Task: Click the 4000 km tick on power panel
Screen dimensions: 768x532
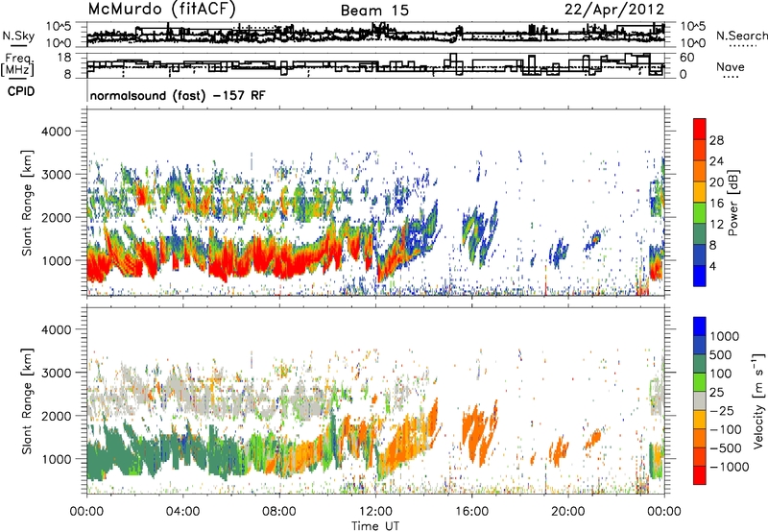Action: [x=56, y=132]
